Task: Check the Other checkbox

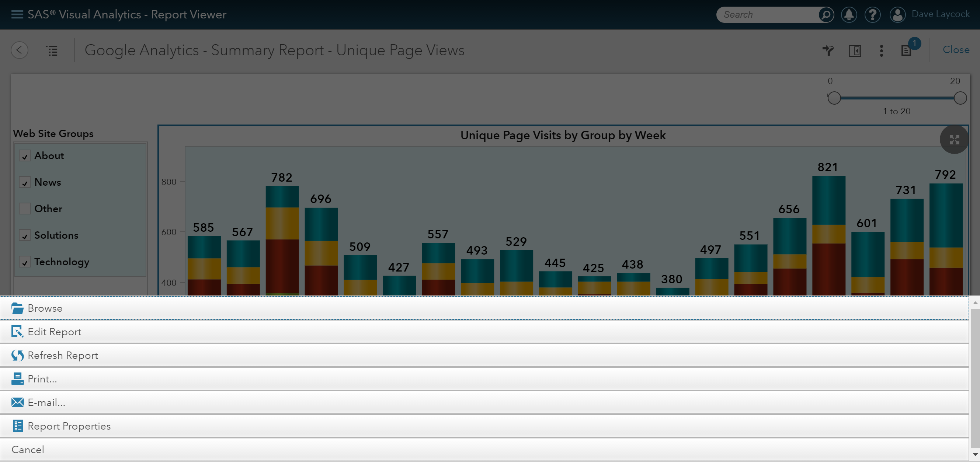Action: [25, 209]
